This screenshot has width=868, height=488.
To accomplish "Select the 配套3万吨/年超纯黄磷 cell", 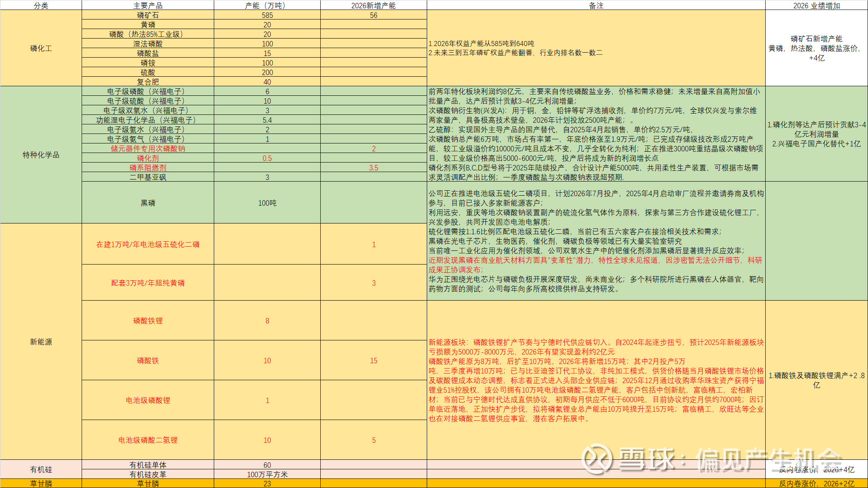I will tap(147, 283).
